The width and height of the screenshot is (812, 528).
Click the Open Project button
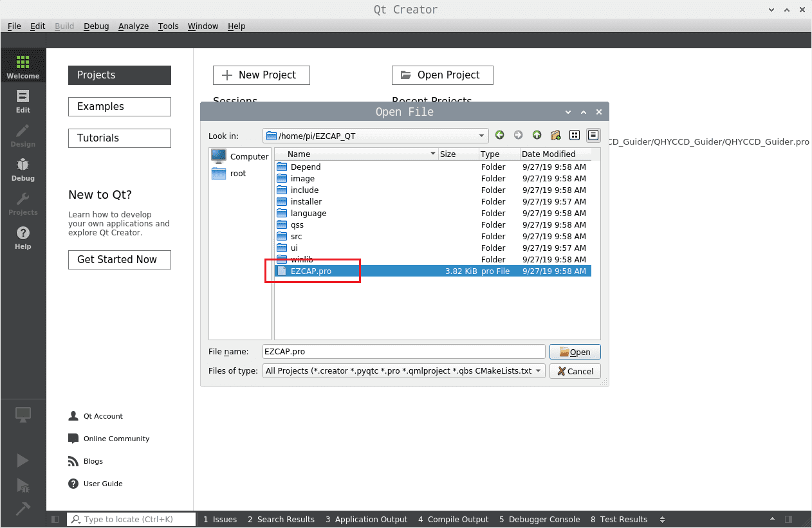pos(443,75)
